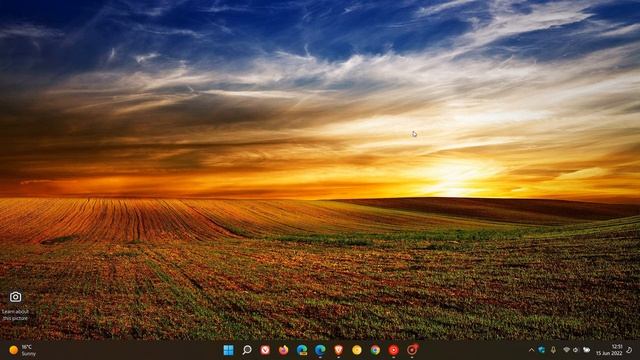Click the moon focus assist icon
This screenshot has width=640, height=360.
[629, 350]
